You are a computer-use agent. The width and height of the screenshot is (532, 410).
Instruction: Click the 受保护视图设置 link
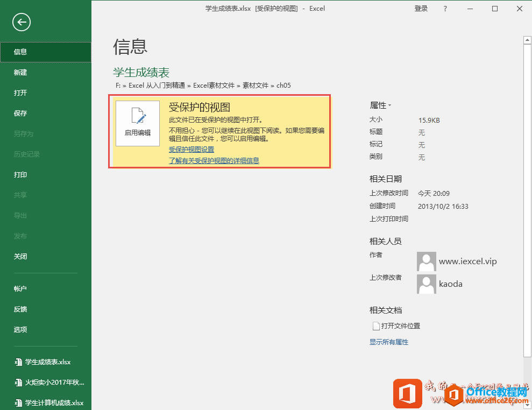191,150
